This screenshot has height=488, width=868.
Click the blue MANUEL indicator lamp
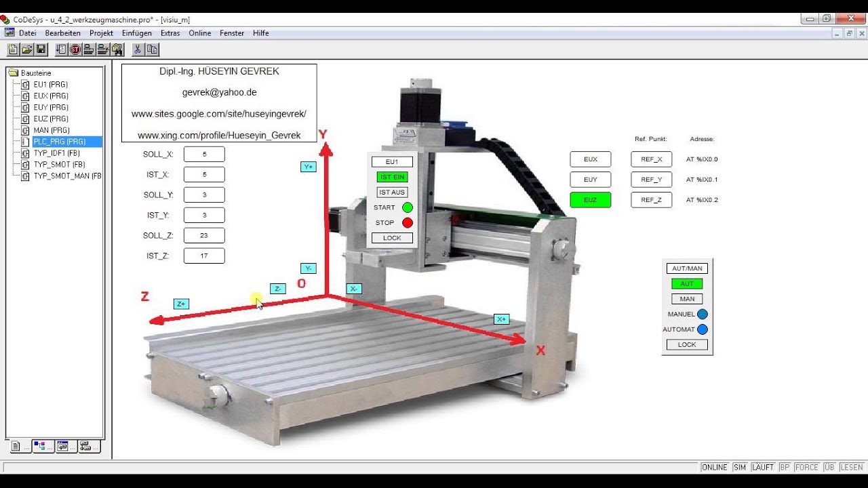(x=703, y=314)
